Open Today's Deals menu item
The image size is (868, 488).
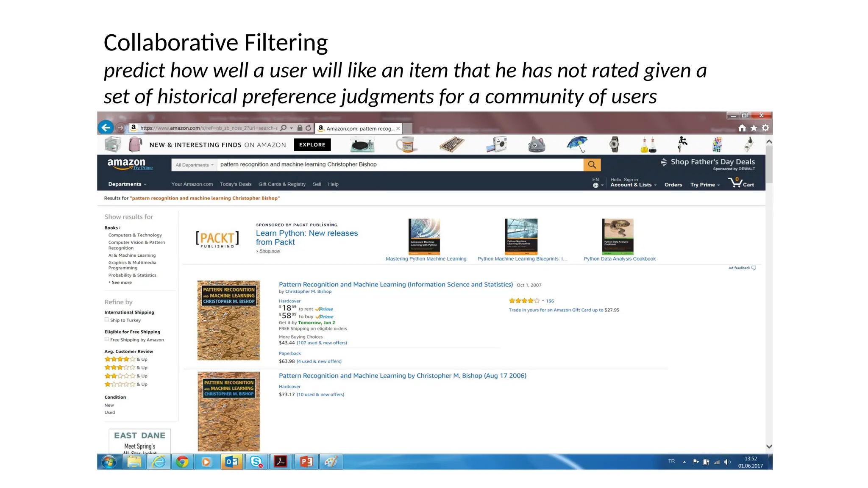pos(236,184)
